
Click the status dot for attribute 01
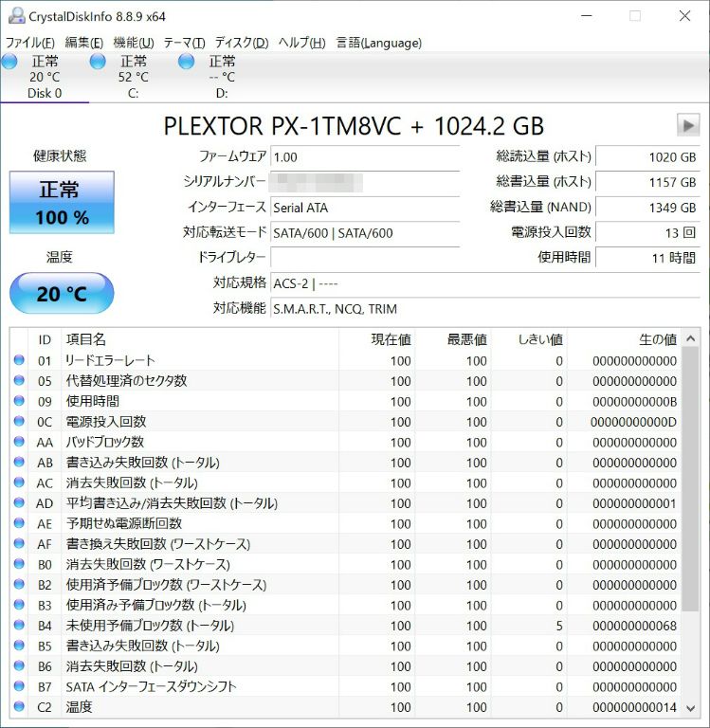pyautogui.click(x=19, y=360)
